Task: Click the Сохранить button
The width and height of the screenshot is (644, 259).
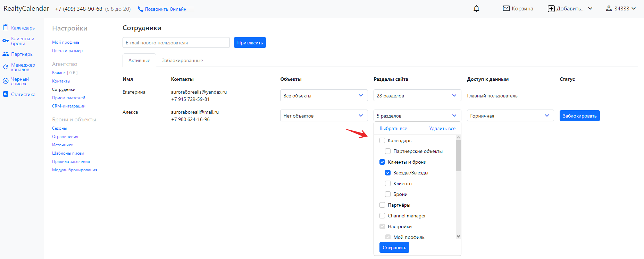Action: [394, 248]
